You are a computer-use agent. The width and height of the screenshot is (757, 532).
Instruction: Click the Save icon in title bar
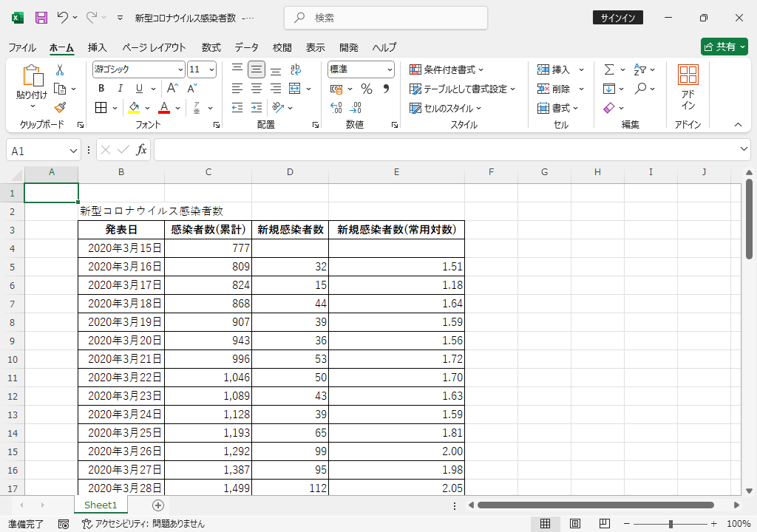pos(41,18)
